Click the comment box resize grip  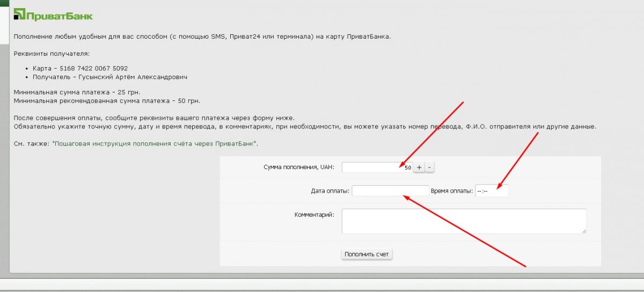pos(583,231)
